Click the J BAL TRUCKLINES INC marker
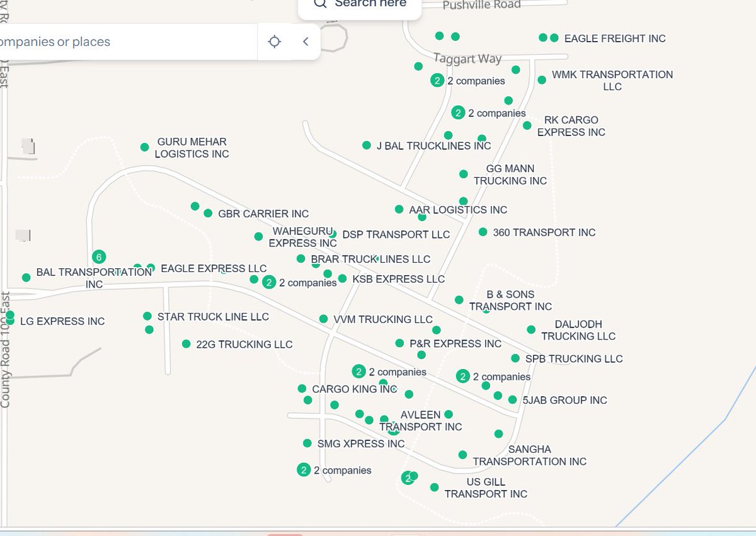Screen dimensions: 756x536 point(366,145)
